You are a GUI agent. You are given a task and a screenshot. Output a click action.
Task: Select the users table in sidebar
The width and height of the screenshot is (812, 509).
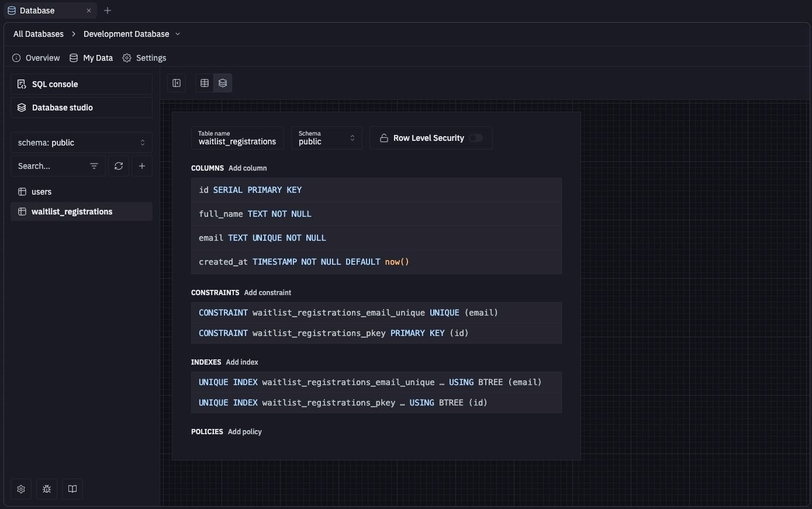(x=40, y=191)
